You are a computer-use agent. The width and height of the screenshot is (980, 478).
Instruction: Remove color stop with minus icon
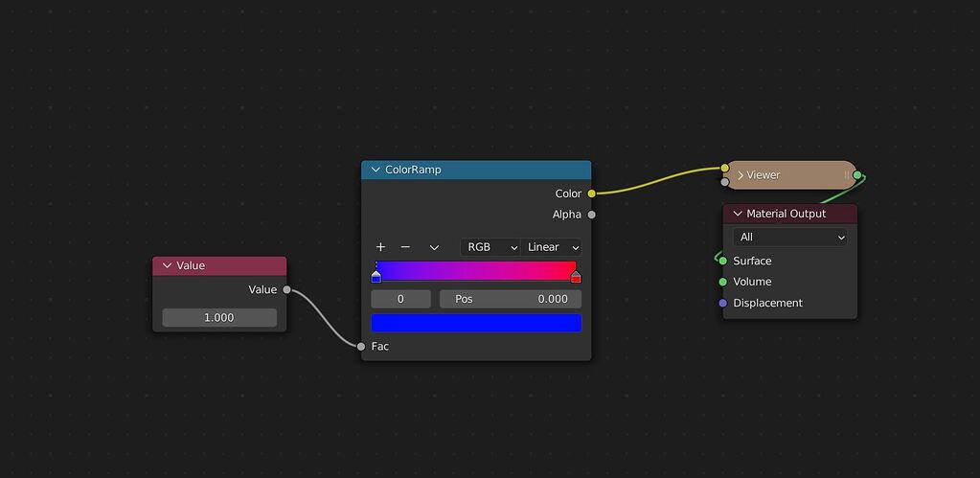tap(405, 247)
